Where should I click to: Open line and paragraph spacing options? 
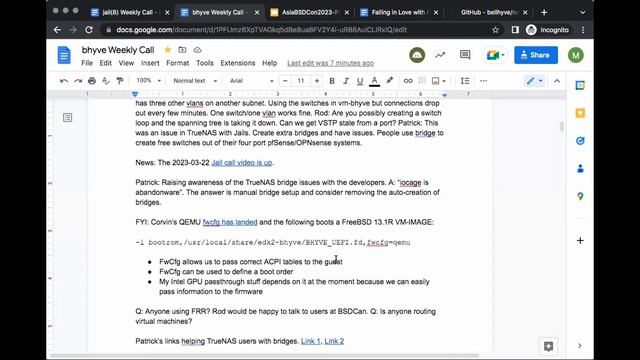[x=465, y=81]
